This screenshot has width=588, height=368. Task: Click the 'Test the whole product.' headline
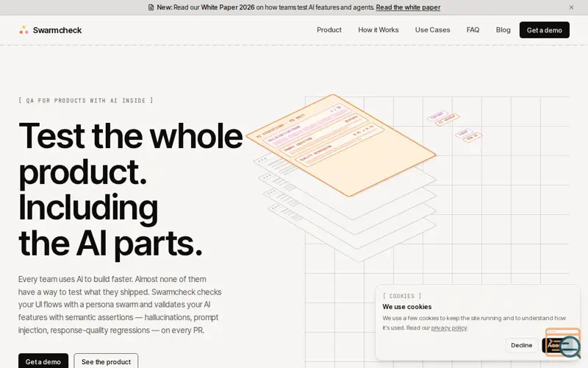tap(131, 154)
